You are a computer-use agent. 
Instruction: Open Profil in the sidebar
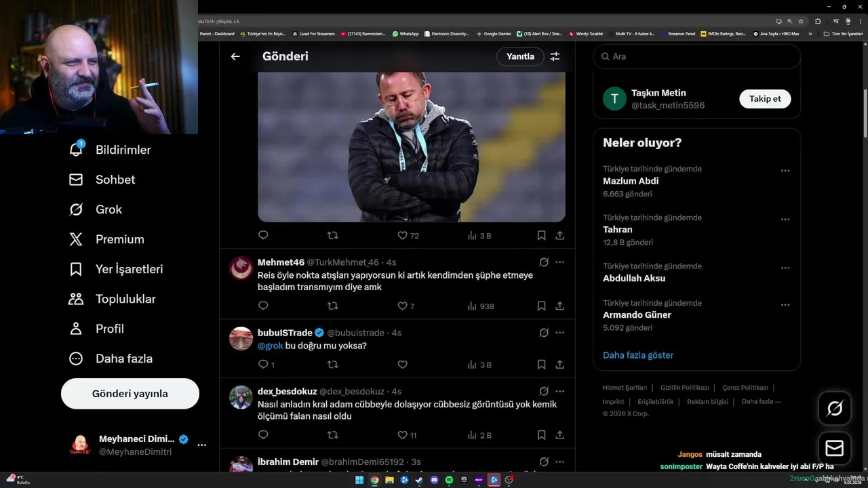(x=96, y=329)
